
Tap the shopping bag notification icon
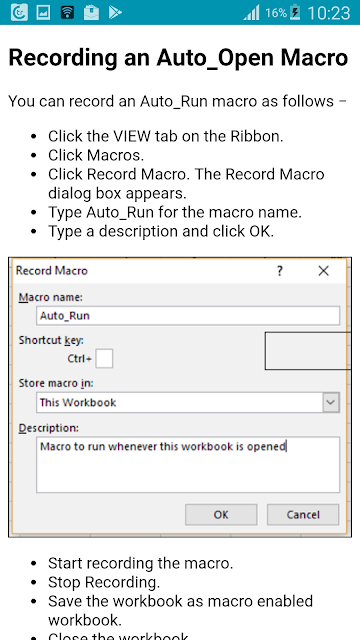pos(91,13)
